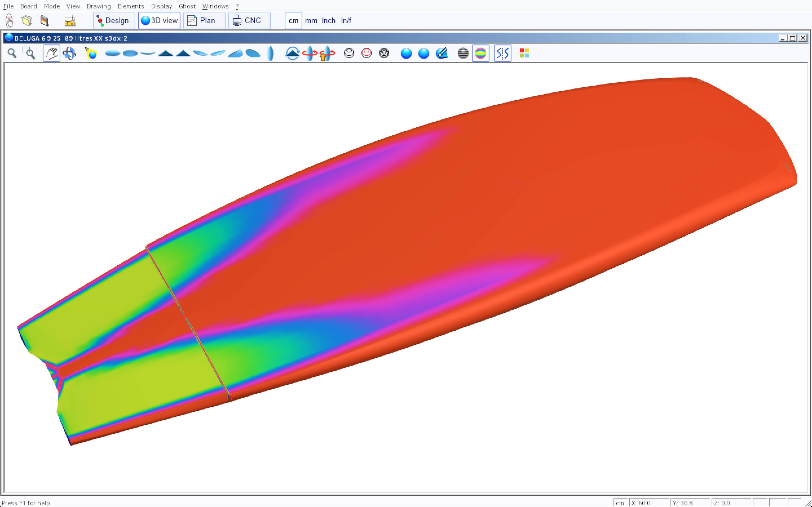The height and width of the screenshot is (507, 812).
Task: Expand the Elements menu
Action: pos(131,6)
